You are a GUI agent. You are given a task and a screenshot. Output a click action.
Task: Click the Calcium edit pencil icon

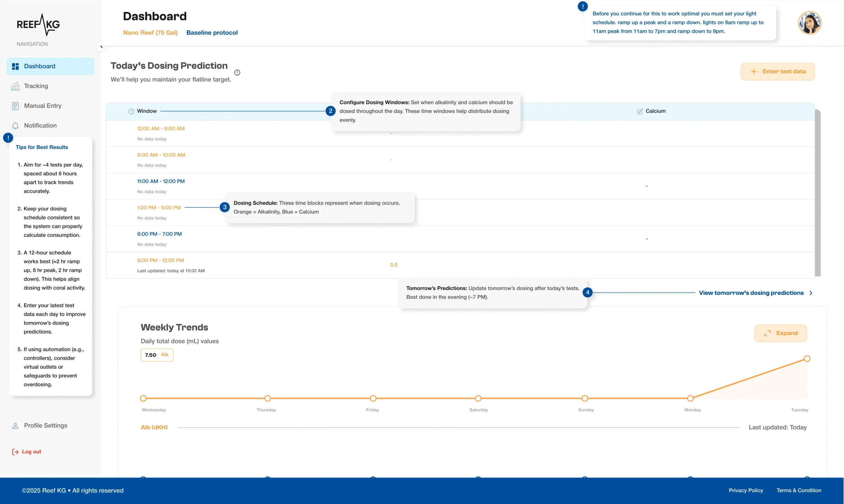click(640, 111)
